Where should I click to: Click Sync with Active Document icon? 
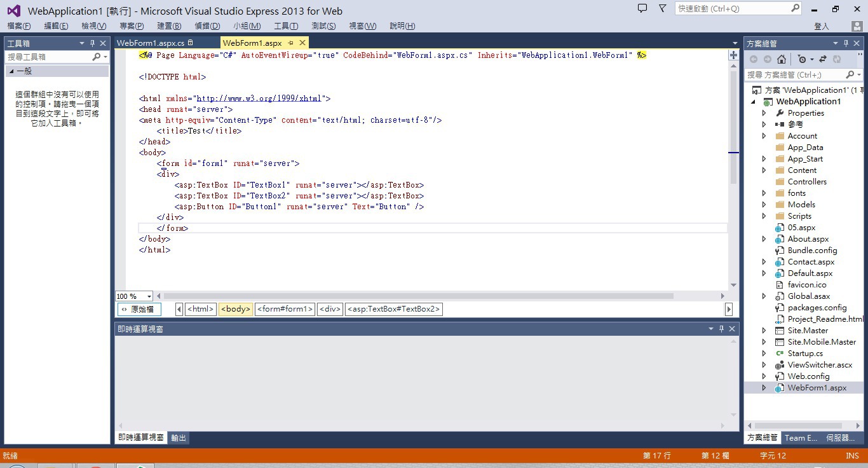[x=823, y=59]
